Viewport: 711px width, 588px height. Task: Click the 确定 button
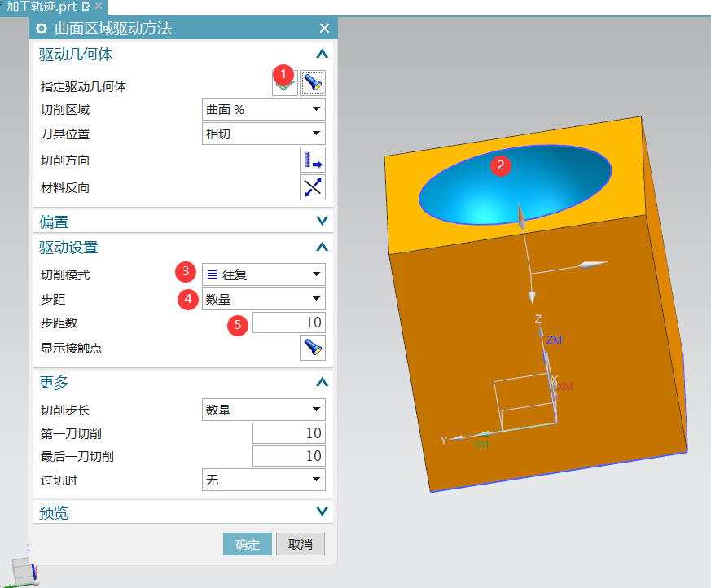pos(248,544)
